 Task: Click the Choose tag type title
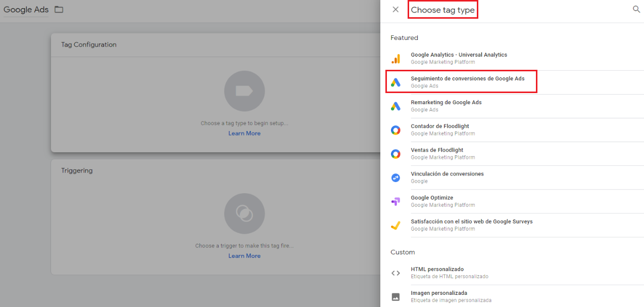(442, 10)
